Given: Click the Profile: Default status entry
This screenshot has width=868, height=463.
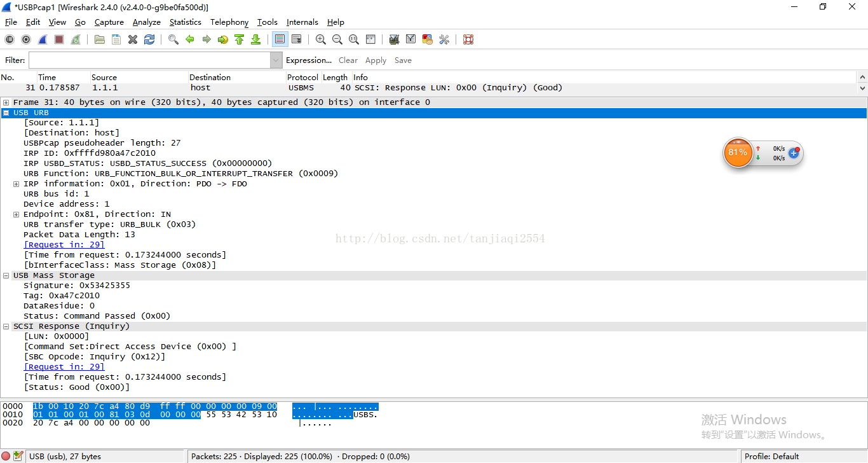Looking at the screenshot, I should [772, 456].
